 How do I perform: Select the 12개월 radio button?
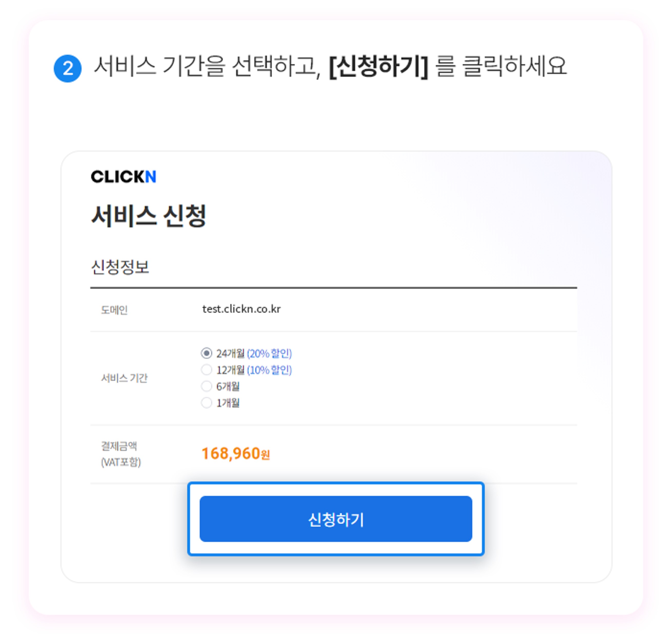point(206,370)
